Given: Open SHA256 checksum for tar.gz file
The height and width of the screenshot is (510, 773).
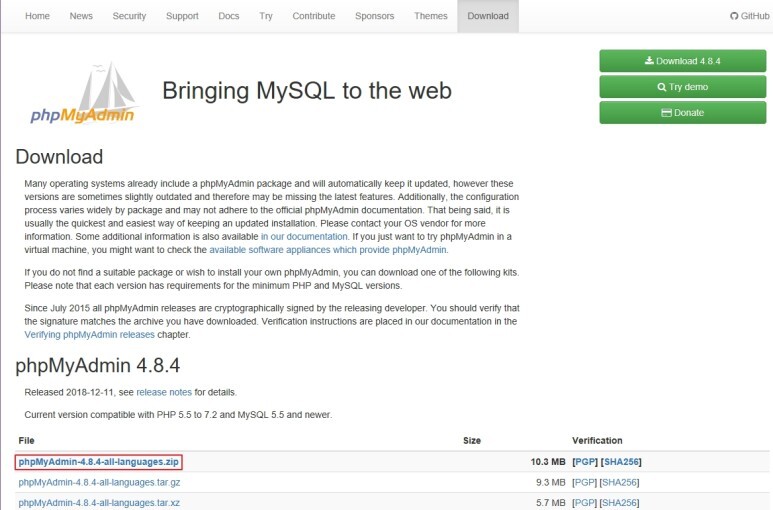Looking at the screenshot, I should click(620, 482).
